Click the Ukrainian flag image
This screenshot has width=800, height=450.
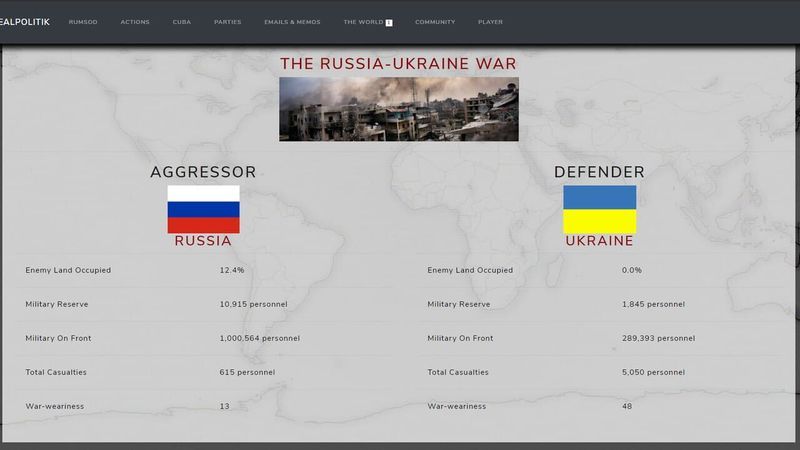click(599, 209)
